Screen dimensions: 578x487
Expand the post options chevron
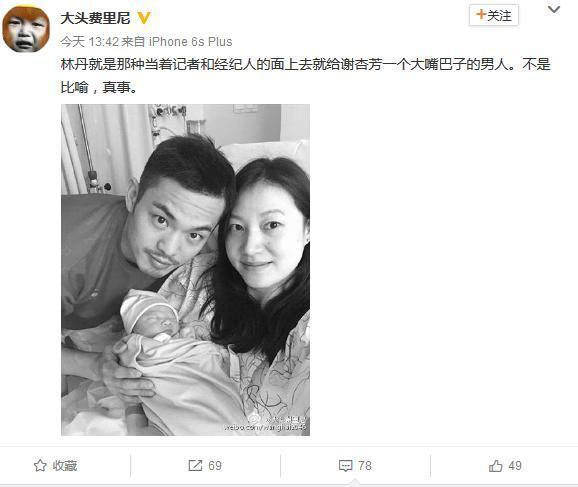pyautogui.click(x=554, y=9)
